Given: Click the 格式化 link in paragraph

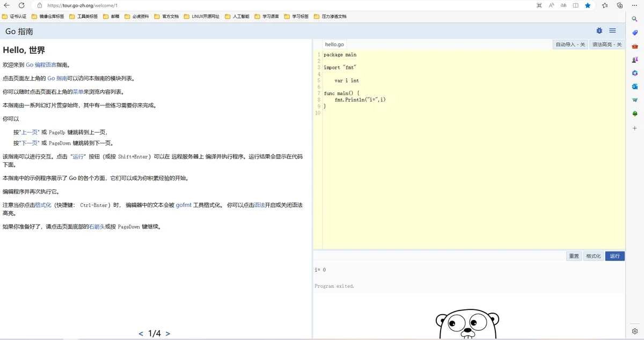Looking at the screenshot, I should (43, 205).
